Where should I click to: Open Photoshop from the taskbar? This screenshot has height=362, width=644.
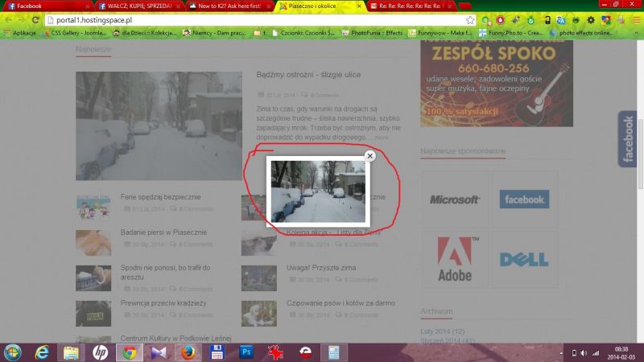(x=246, y=353)
